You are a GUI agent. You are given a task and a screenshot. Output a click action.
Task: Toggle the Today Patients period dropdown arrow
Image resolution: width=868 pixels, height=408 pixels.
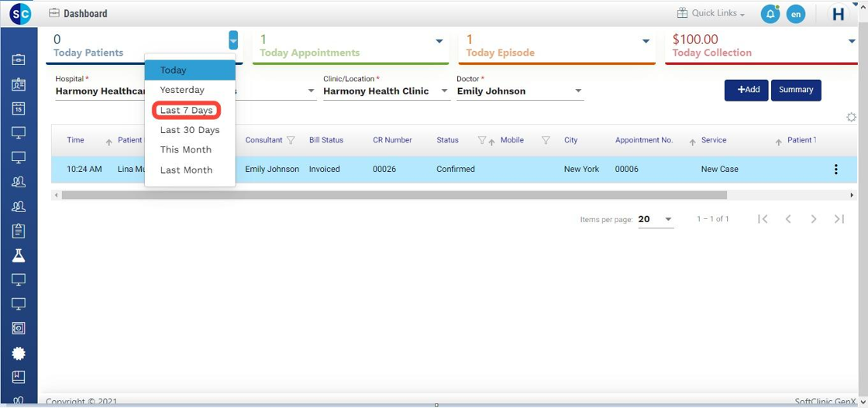point(233,40)
